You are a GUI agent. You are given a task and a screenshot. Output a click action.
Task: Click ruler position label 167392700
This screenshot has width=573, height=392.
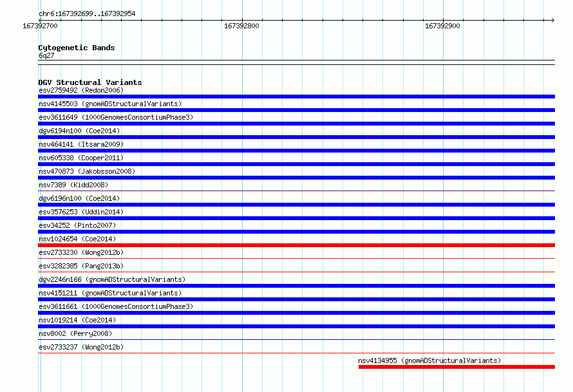tap(40, 26)
